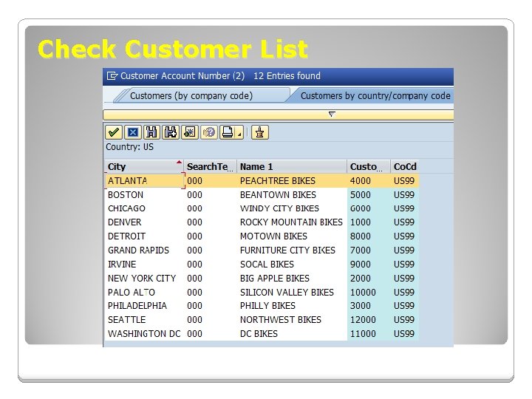This screenshot has width=532, height=399.
Task: Select the BOSTON city cell
Action: tap(145, 195)
